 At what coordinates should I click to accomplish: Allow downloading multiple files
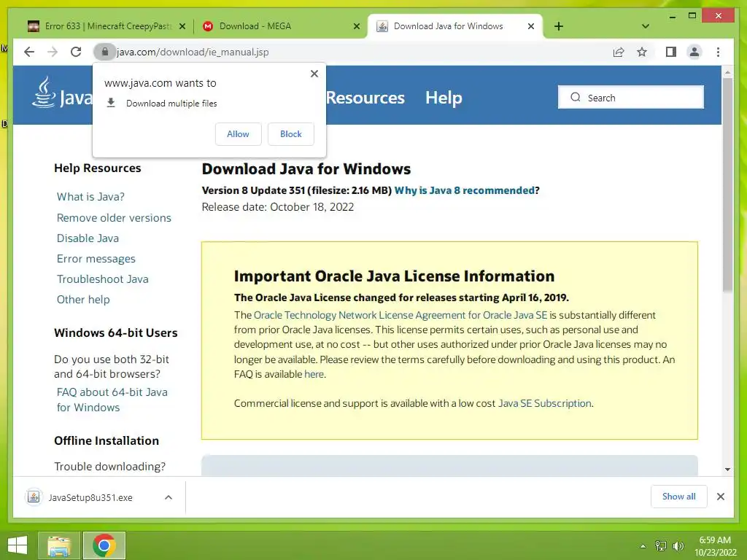coord(239,134)
